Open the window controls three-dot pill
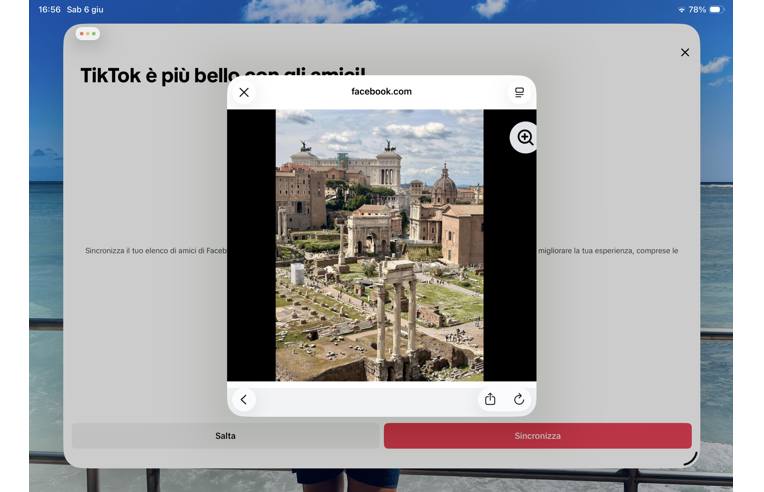 88,34
